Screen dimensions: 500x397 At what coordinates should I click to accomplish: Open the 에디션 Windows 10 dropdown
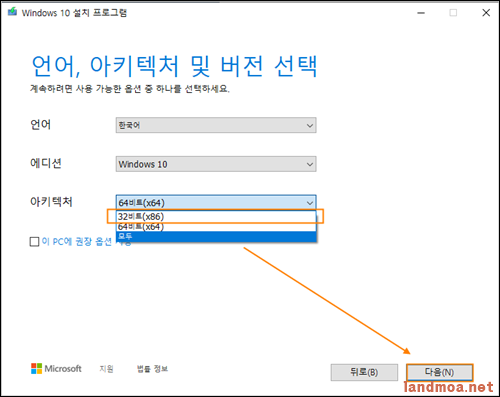point(216,164)
